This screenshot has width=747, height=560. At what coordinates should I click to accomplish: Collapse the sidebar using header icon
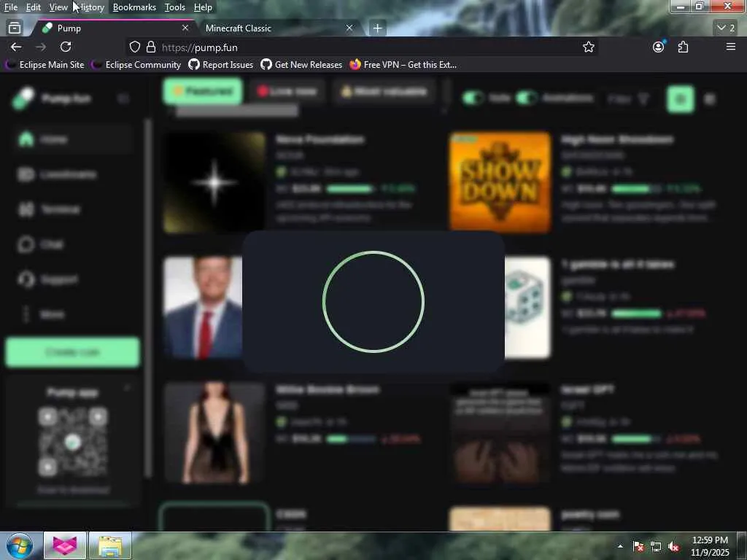click(123, 98)
